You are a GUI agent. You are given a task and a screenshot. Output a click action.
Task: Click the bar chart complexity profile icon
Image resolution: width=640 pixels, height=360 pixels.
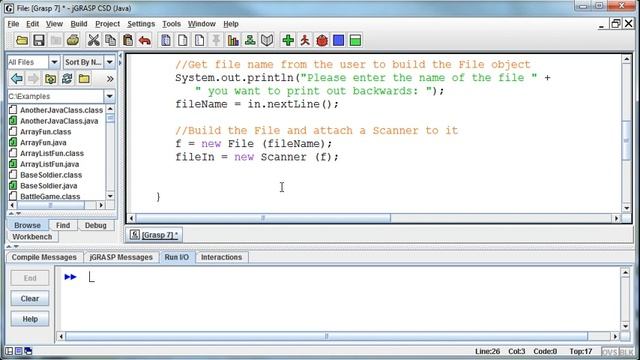233,40
